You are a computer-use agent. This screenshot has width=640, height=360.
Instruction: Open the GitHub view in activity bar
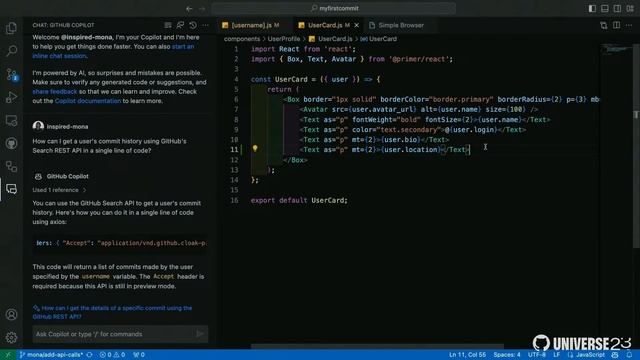point(11,143)
